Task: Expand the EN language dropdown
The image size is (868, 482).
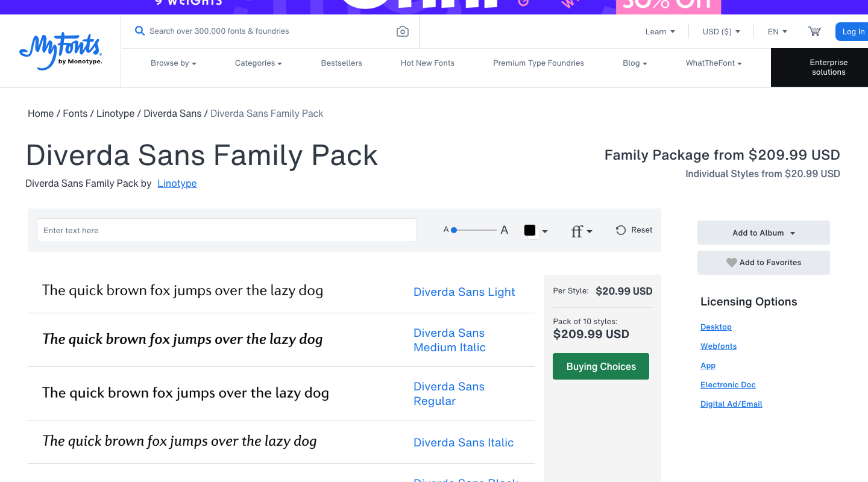Action: 777,31
